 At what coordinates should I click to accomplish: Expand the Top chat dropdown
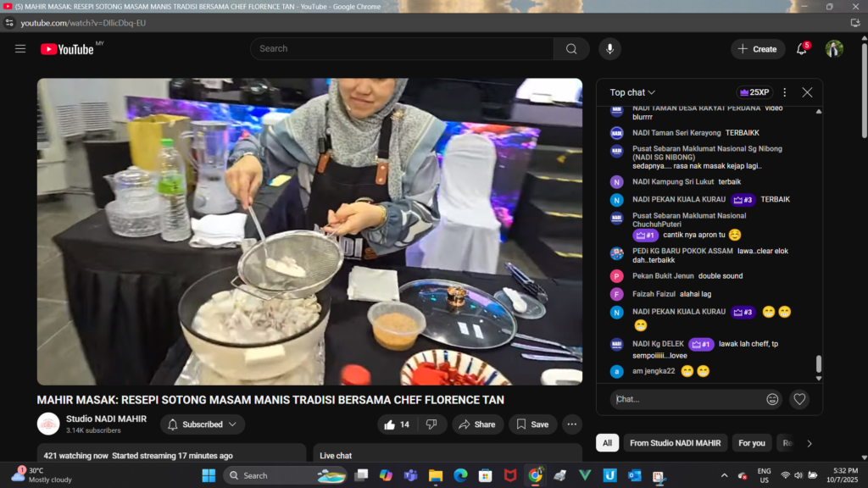(632, 92)
